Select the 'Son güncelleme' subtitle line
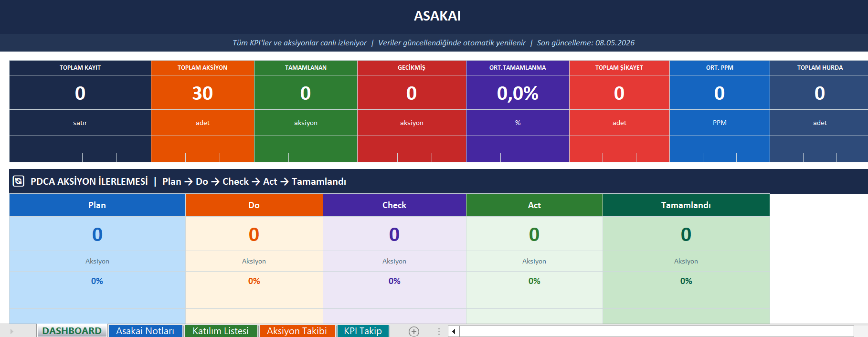This screenshot has width=868, height=337. point(434,42)
